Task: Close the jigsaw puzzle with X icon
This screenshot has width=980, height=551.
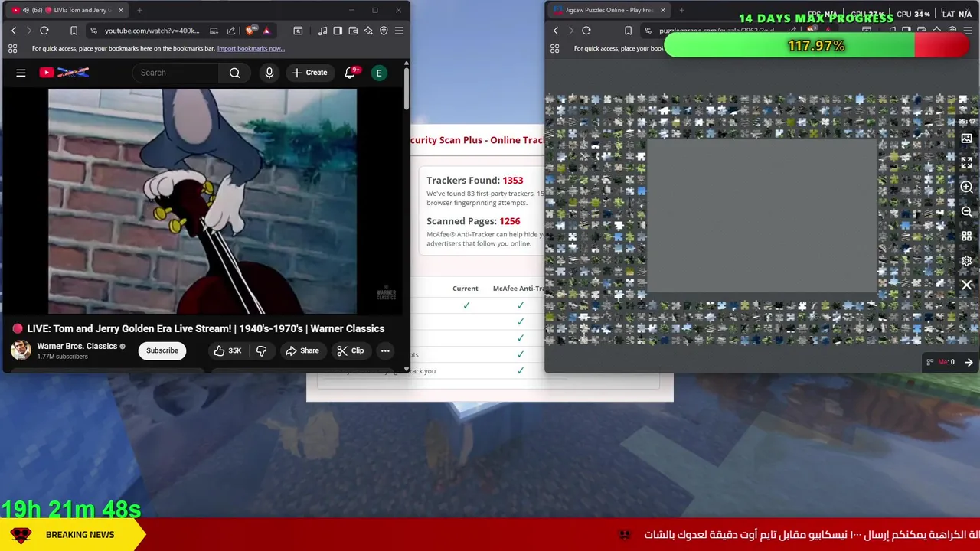Action: pos(966,285)
